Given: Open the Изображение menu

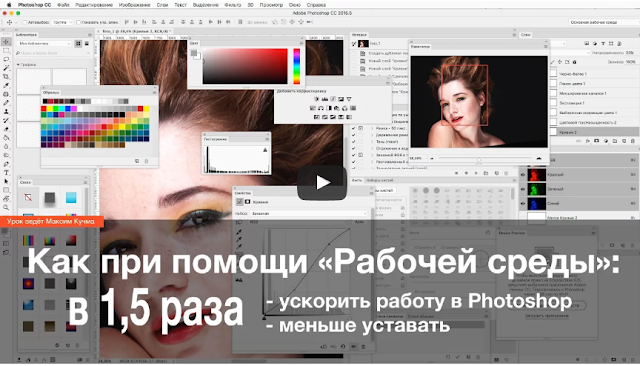Looking at the screenshot, I should pyautogui.click(x=135, y=5).
